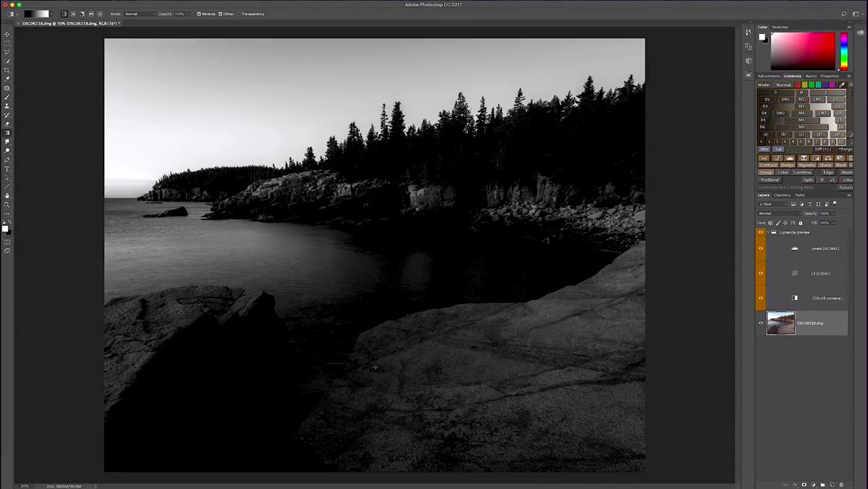
Task: Click the Lumenzia PreBlend button
Action: [770, 179]
